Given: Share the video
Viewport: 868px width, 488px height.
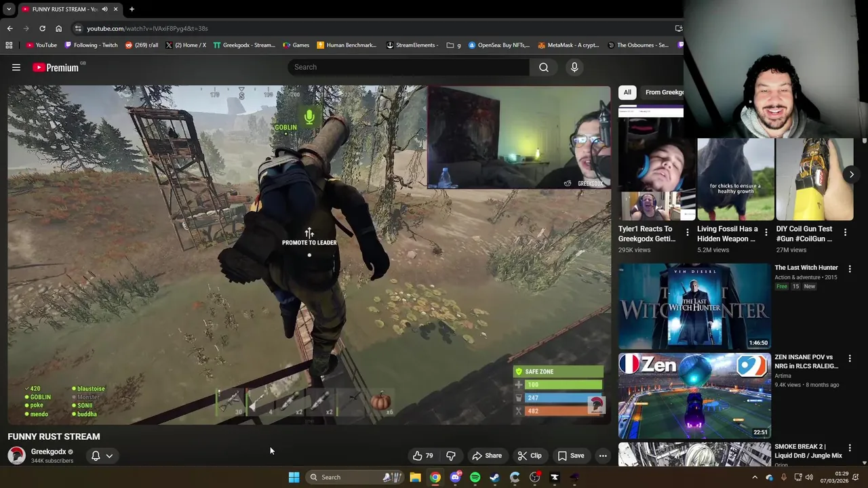Looking at the screenshot, I should click(x=487, y=455).
